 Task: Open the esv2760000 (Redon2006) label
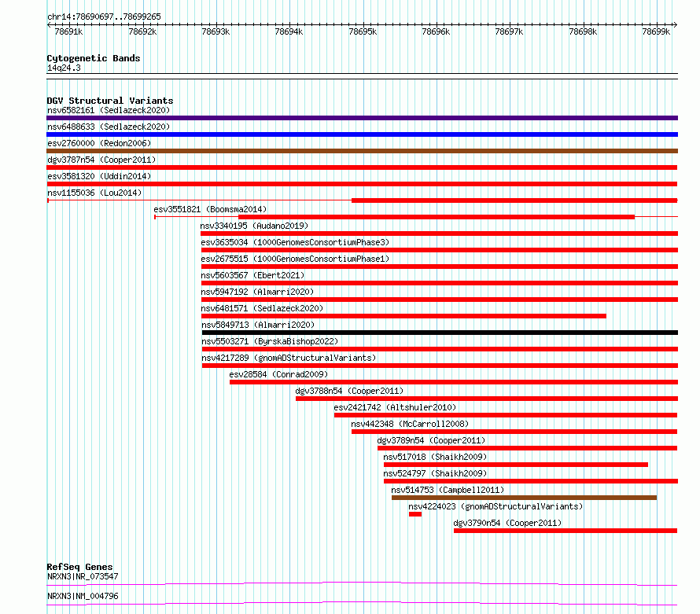coord(99,143)
